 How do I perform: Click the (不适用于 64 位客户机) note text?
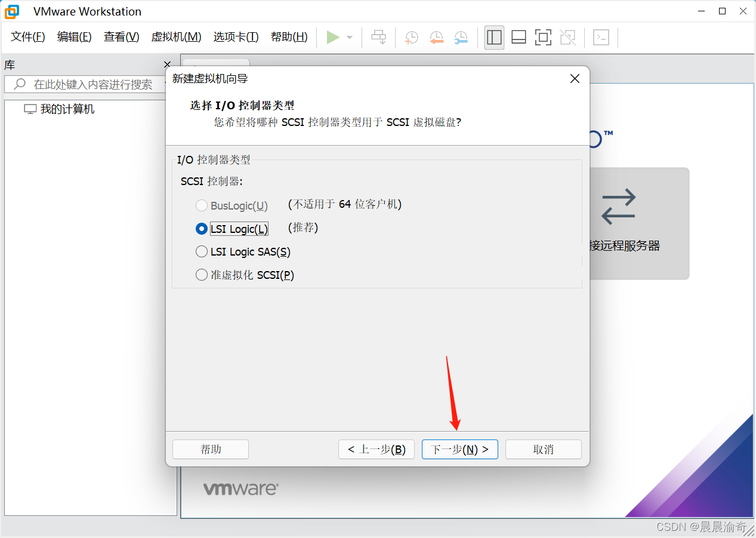[345, 204]
